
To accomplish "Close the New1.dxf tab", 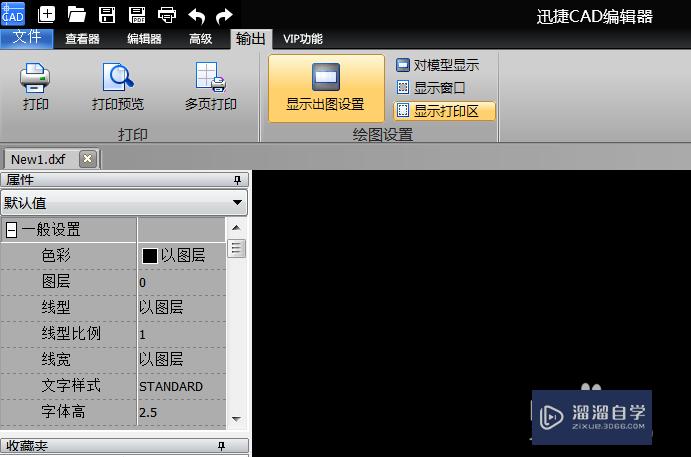I will click(88, 159).
